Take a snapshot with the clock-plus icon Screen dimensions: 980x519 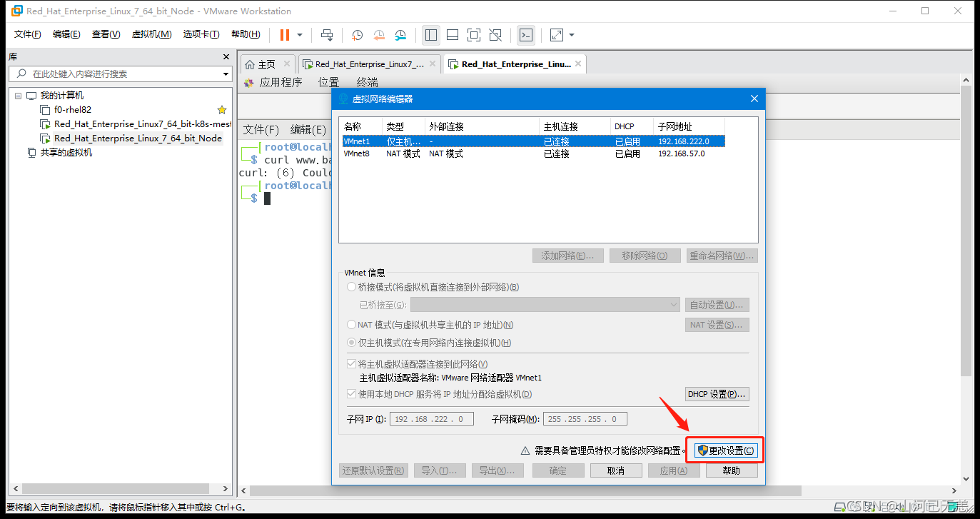(x=357, y=34)
